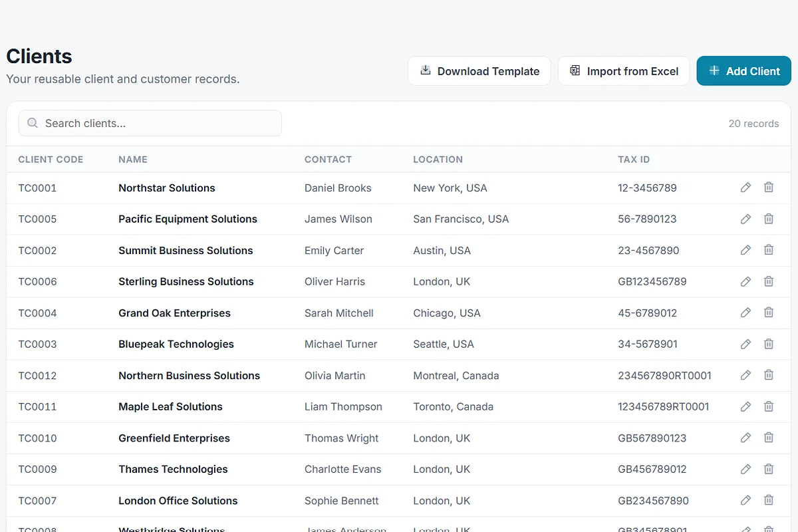
Task: Click the name Sterling Business Solutions
Action: (x=186, y=281)
